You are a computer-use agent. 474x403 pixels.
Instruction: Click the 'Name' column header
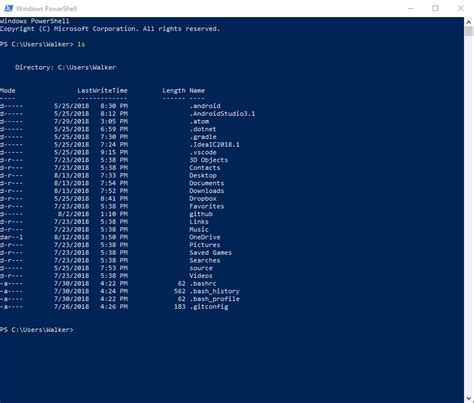click(x=197, y=90)
